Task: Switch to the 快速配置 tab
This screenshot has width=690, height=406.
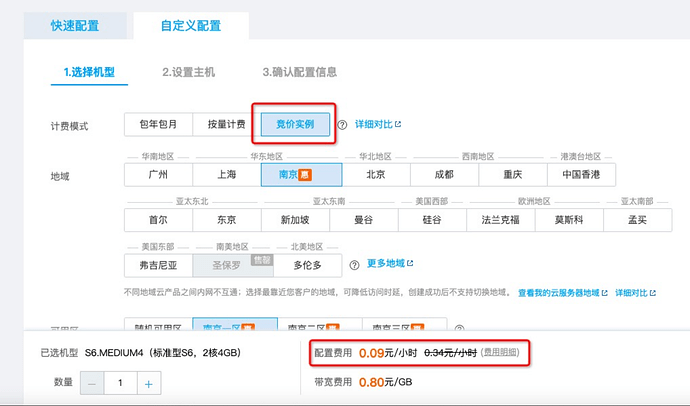Action: (75, 26)
